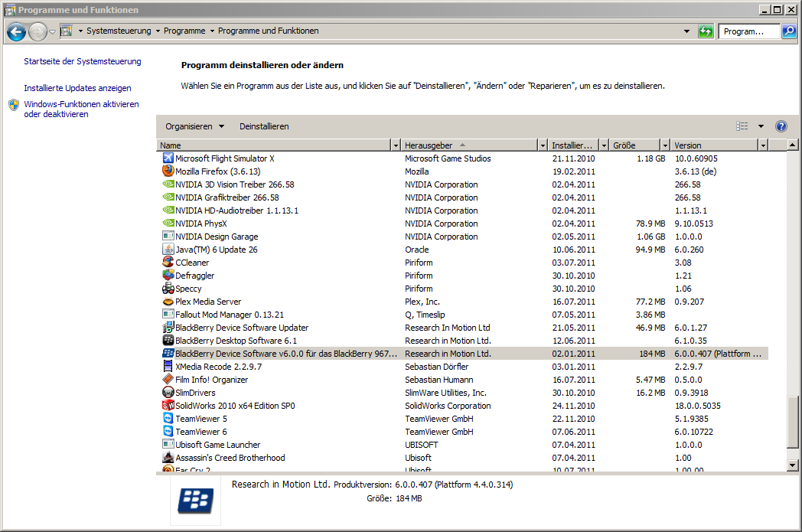Click the BlackBerry Device Software Updater icon
This screenshot has width=802, height=532.
point(168,328)
